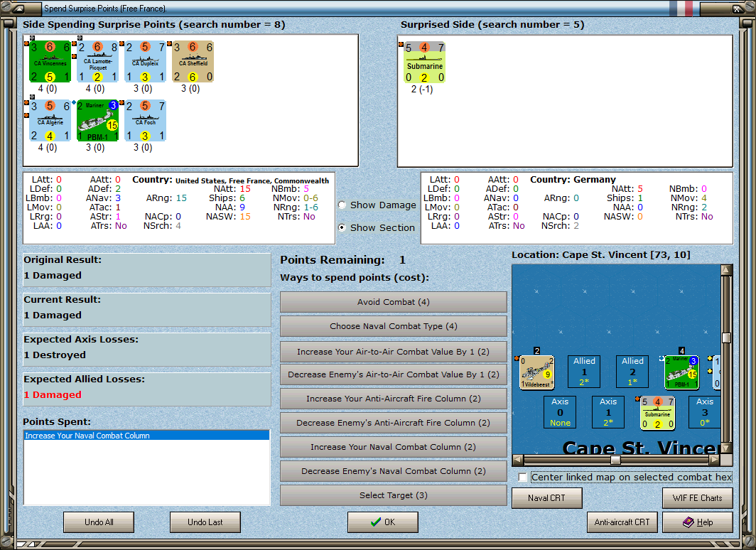
Task: Select the Submarine counter in Surprised Side panel
Action: [x=424, y=63]
